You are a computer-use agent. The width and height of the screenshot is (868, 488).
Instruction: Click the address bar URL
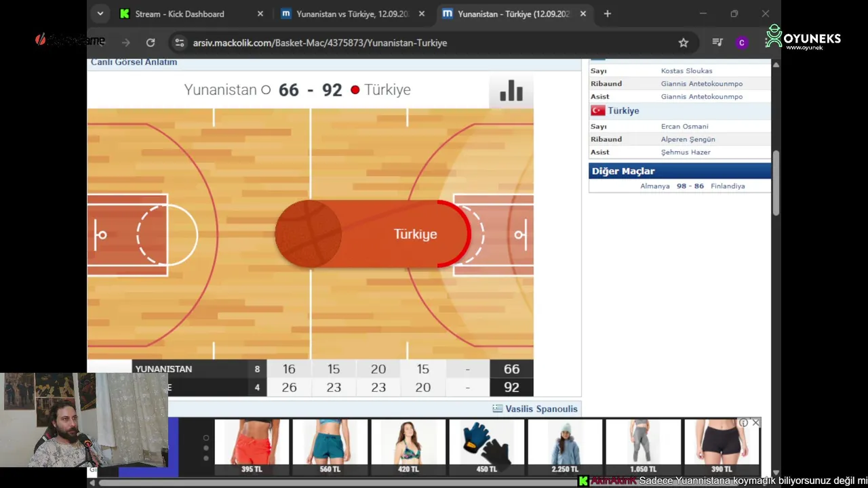(x=320, y=43)
